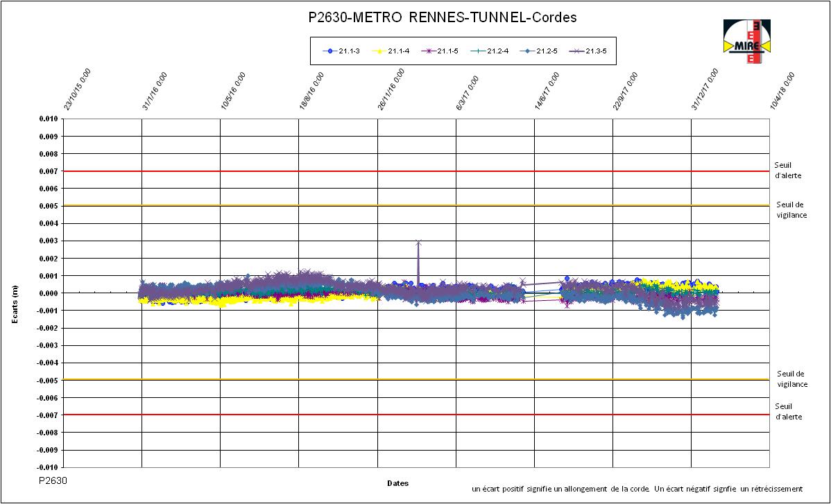Click the 0.002 y-axis value
Image resolution: width=831 pixels, height=504 pixels.
click(x=48, y=259)
